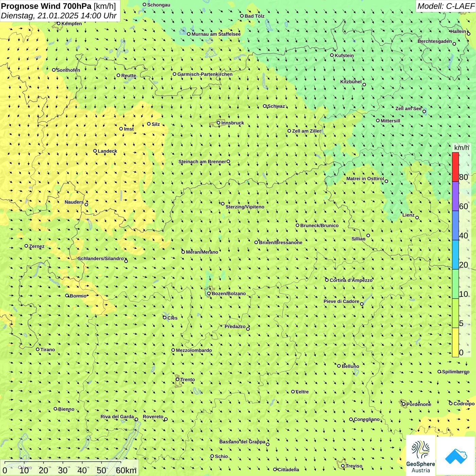The width and height of the screenshot is (476, 476).
Task: Select the yellow 0–5 km/h legend segment
Action: [455, 342]
